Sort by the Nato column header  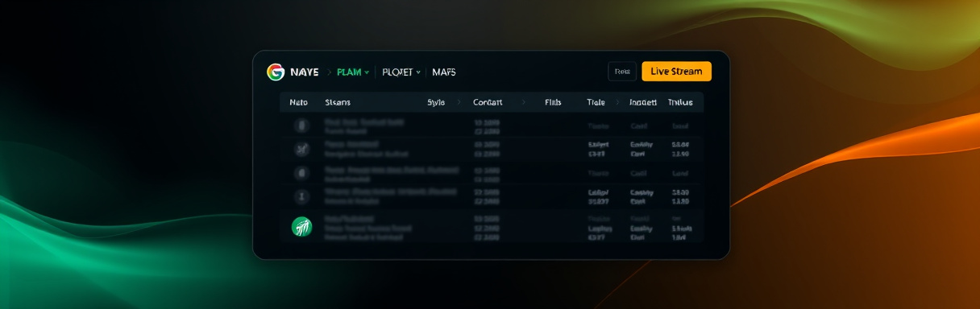tap(299, 103)
